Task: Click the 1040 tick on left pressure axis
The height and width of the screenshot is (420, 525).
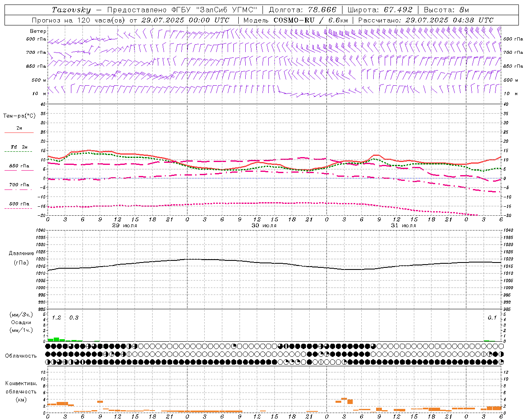Action: (41, 231)
